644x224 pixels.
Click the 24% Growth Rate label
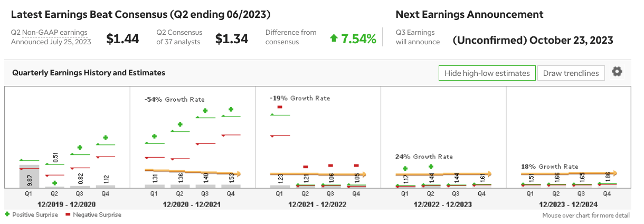[x=424, y=157]
